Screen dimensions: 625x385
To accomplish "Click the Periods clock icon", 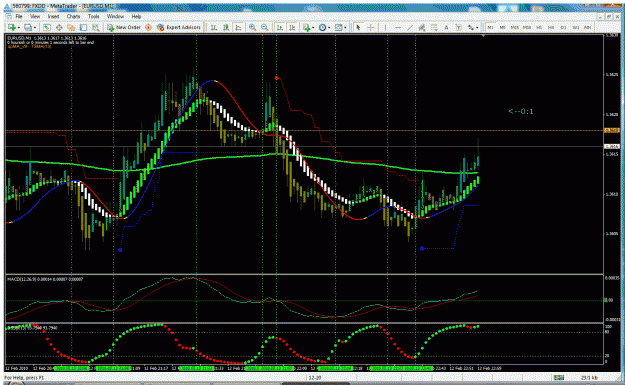I will 322,28.
